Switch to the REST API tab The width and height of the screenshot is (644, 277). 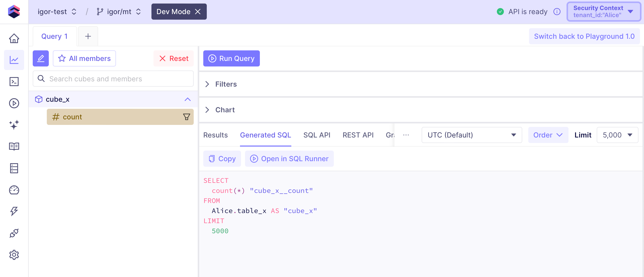[x=358, y=135]
